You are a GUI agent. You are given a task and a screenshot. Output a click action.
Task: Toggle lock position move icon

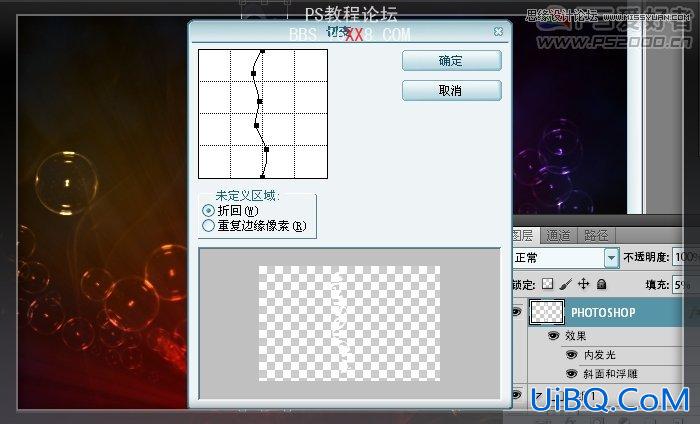point(583,284)
